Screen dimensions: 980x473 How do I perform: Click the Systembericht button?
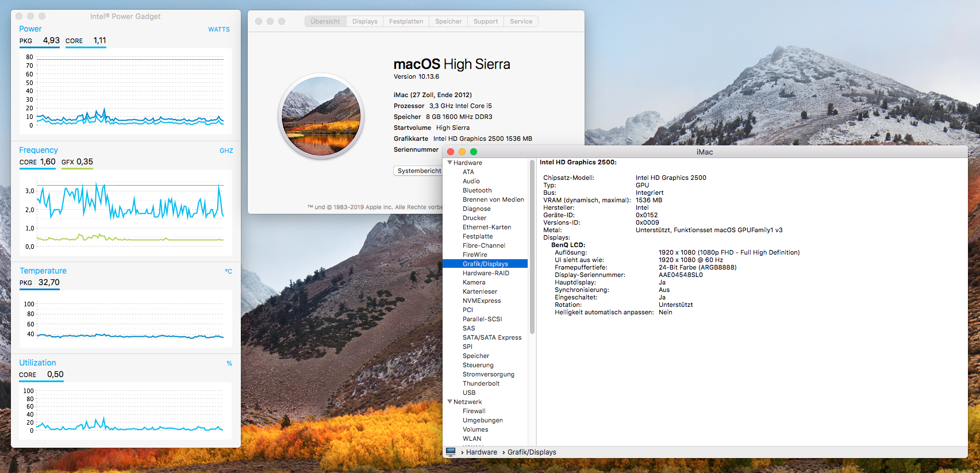tap(418, 171)
